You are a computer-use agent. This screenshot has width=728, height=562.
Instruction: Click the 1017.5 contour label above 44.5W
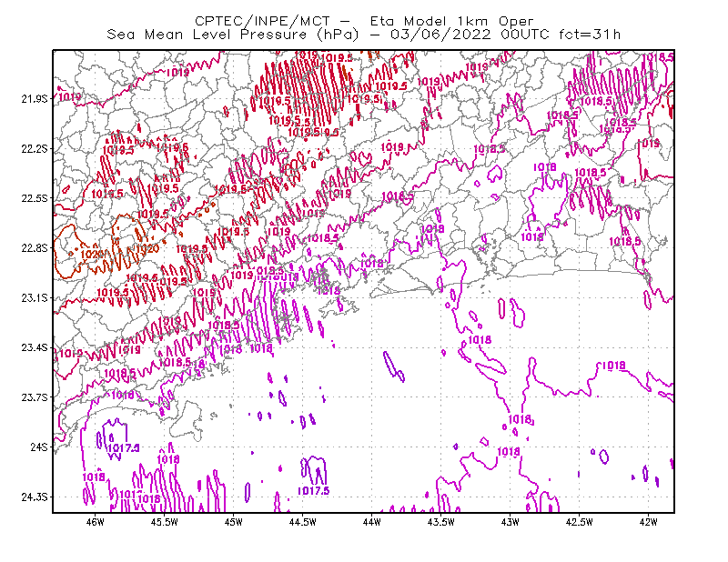313,490
